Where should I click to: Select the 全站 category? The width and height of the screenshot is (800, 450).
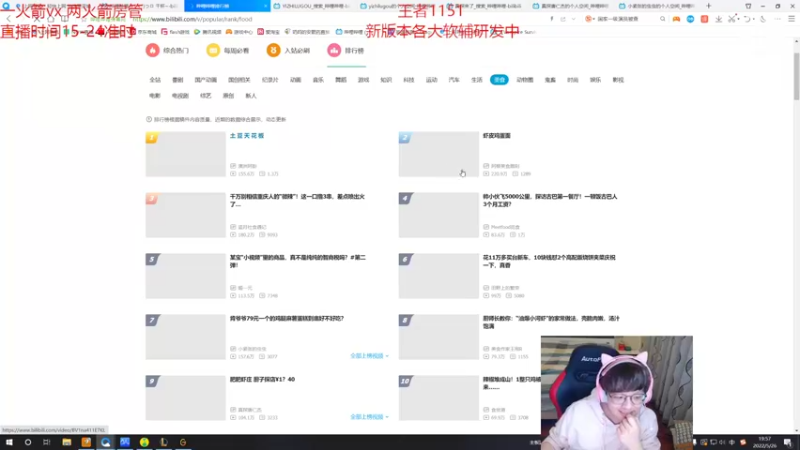click(155, 80)
